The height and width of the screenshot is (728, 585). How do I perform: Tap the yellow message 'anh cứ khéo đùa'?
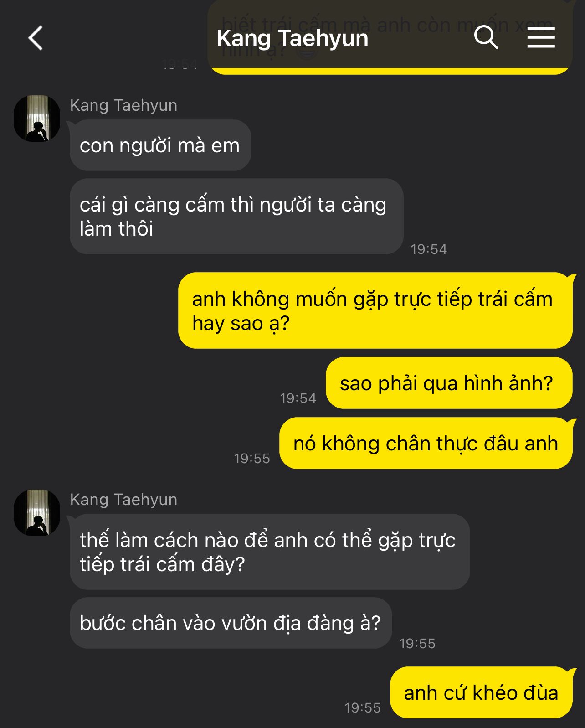coord(481,692)
